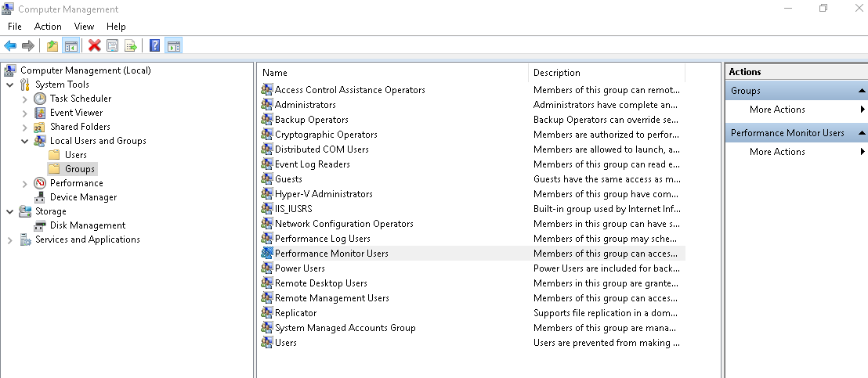The height and width of the screenshot is (378, 868).
Task: Expand the Task Scheduler node
Action: coord(24,99)
